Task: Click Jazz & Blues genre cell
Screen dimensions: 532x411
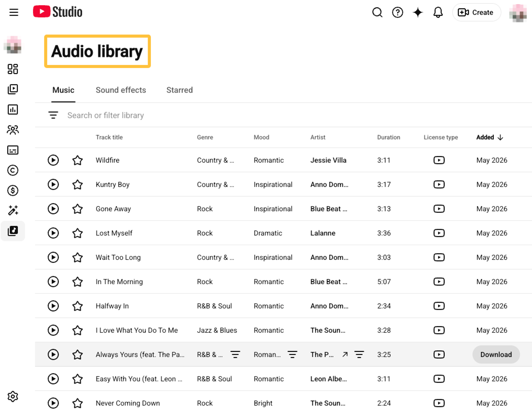Action: [217, 330]
